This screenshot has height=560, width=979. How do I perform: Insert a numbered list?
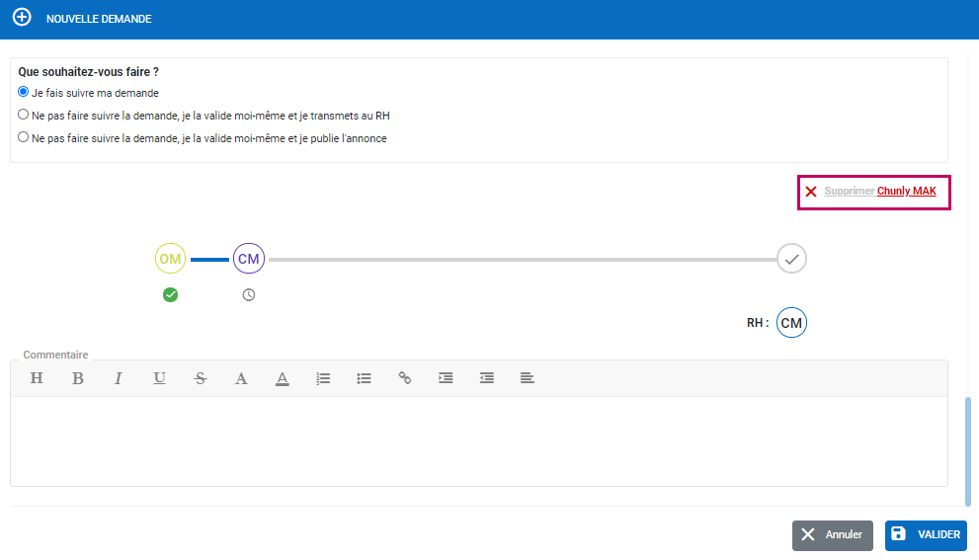pyautogui.click(x=323, y=378)
